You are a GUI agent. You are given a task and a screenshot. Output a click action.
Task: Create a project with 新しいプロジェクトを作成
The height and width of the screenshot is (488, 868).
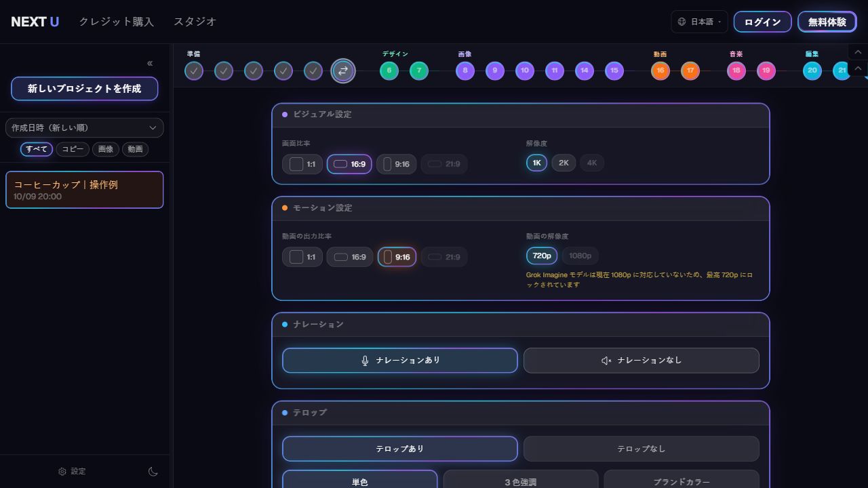(x=85, y=89)
